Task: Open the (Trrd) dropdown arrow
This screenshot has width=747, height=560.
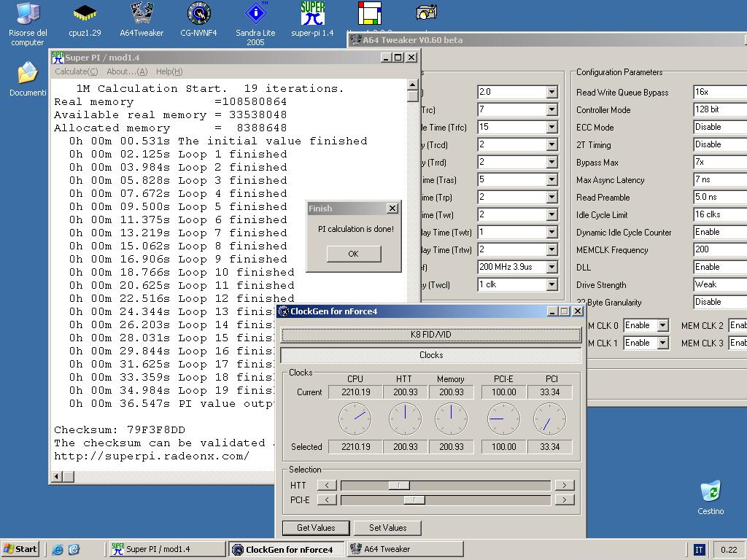Action: [551, 162]
